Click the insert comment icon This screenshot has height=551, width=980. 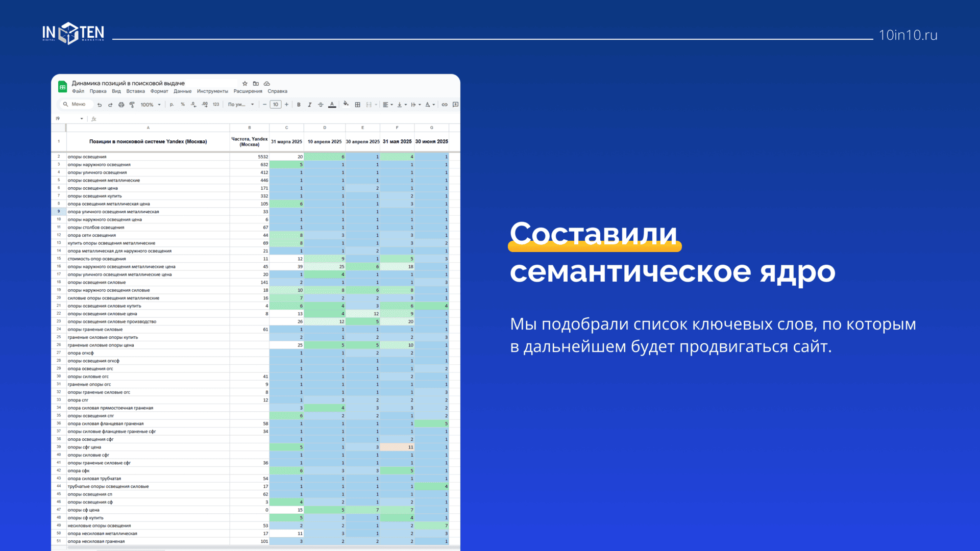(455, 105)
